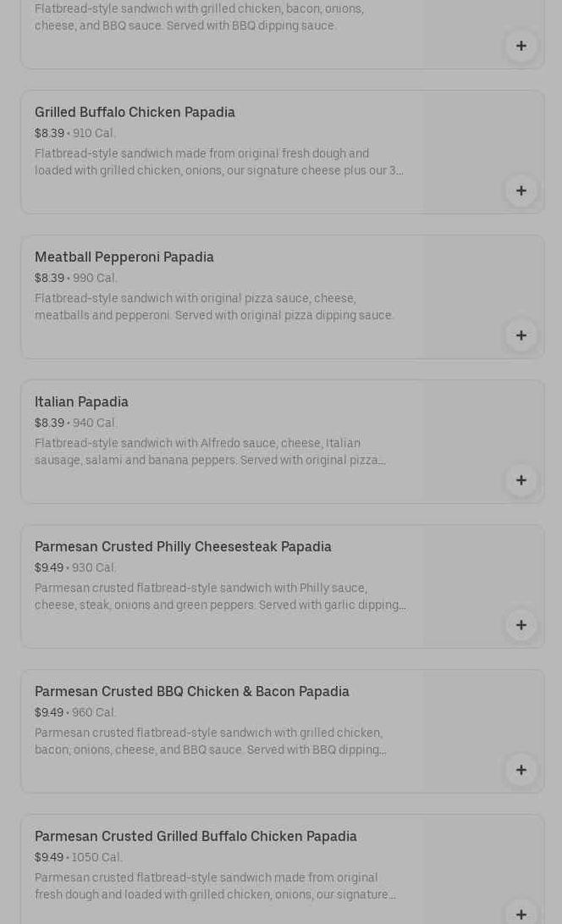Add Meatball Pepperoni Papadia with plus button

[x=521, y=335]
